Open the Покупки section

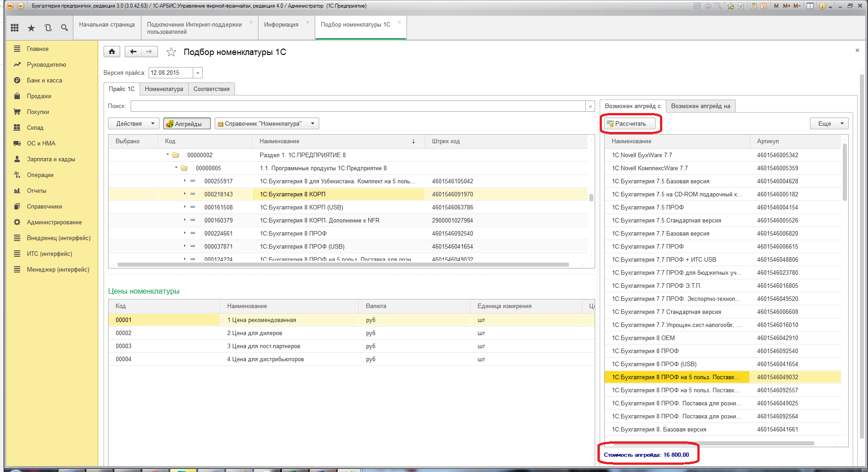click(38, 112)
